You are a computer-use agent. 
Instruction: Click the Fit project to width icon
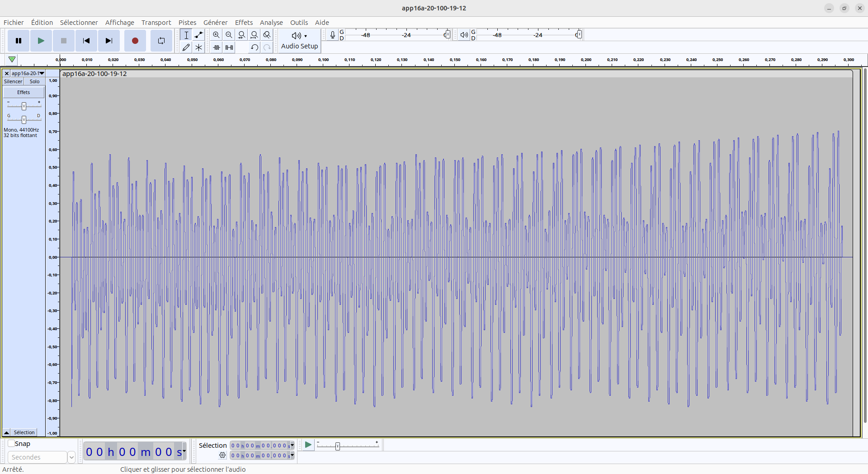tap(255, 35)
